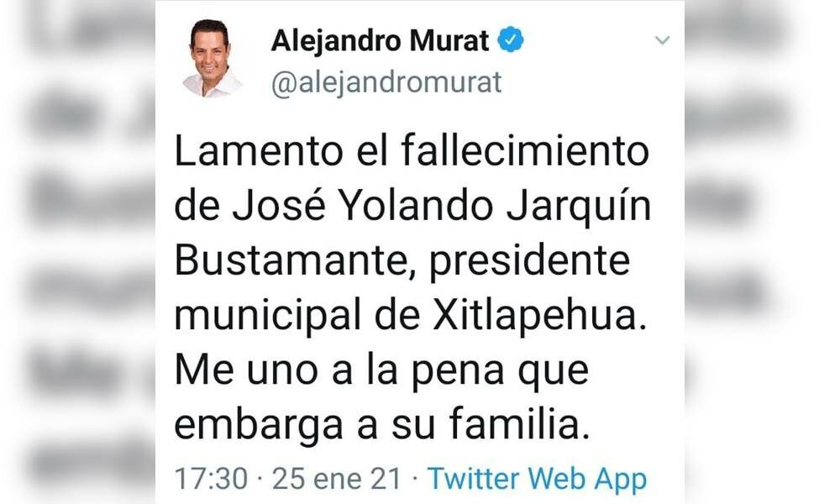Click the line Me uno a la pena que
The height and width of the screenshot is (504, 840).
381,371
